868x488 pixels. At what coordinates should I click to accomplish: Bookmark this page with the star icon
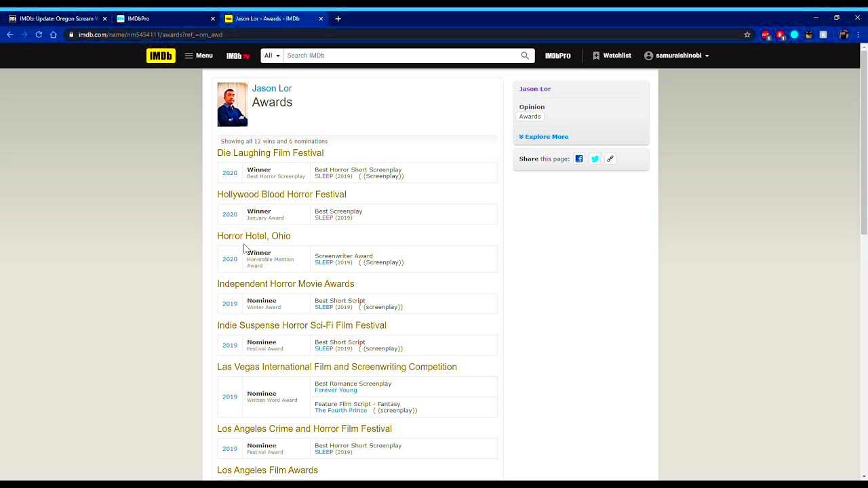[747, 35]
